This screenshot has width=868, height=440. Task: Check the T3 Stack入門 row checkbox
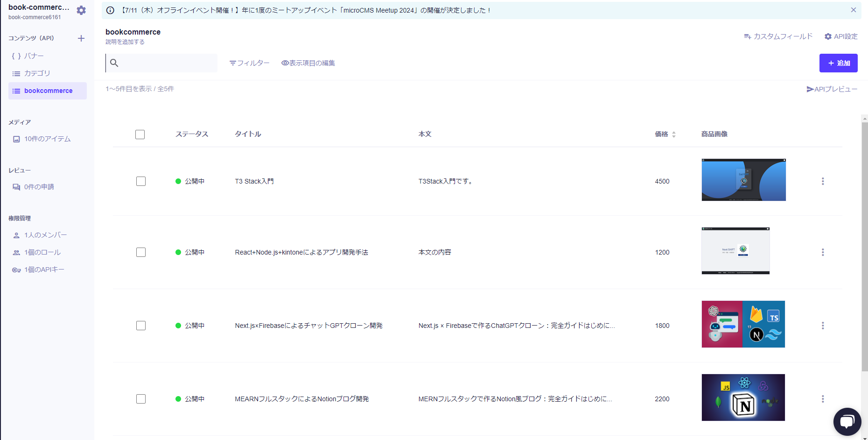coord(140,181)
